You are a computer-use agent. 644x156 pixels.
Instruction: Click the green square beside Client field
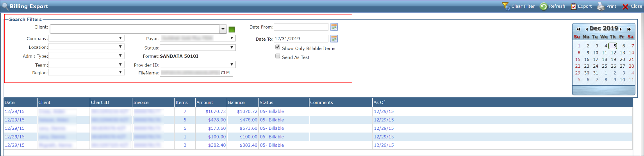tap(232, 29)
